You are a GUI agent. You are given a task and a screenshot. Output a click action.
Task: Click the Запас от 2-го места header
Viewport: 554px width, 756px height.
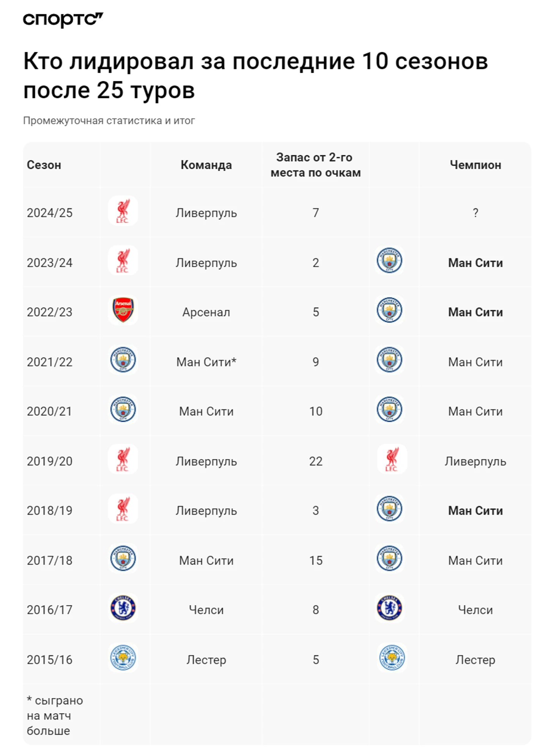pos(315,165)
